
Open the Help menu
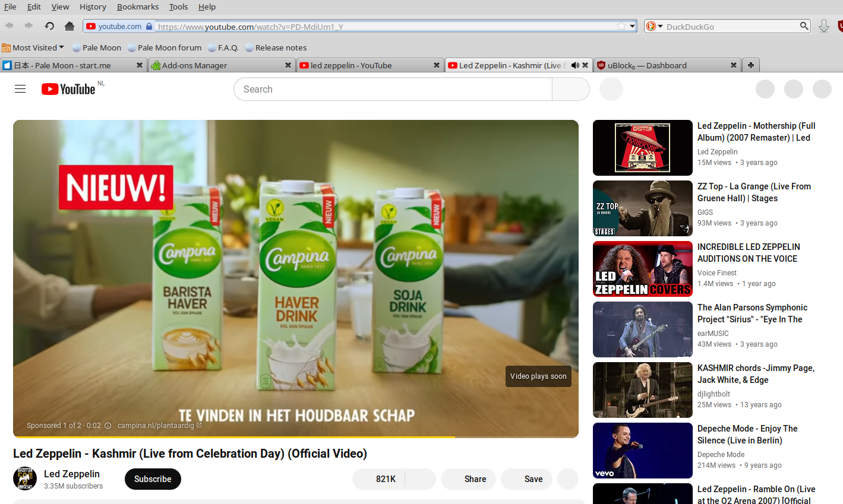[207, 7]
